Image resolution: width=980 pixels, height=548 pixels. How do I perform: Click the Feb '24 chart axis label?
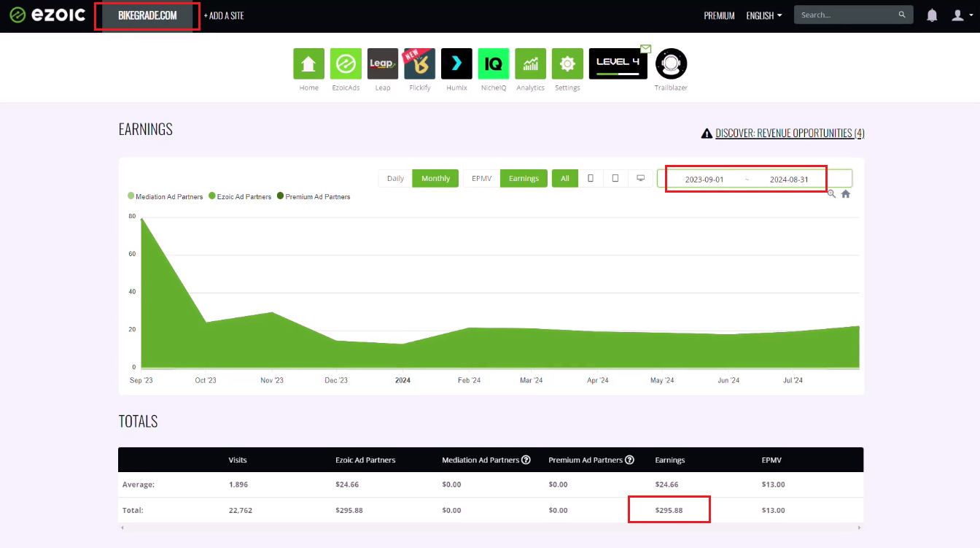[x=469, y=380]
